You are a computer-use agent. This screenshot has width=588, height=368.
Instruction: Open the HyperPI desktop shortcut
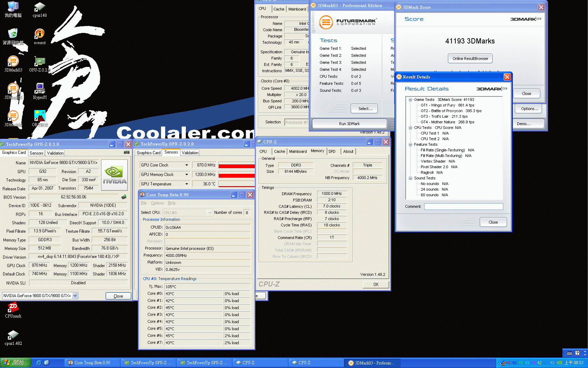coord(40,91)
